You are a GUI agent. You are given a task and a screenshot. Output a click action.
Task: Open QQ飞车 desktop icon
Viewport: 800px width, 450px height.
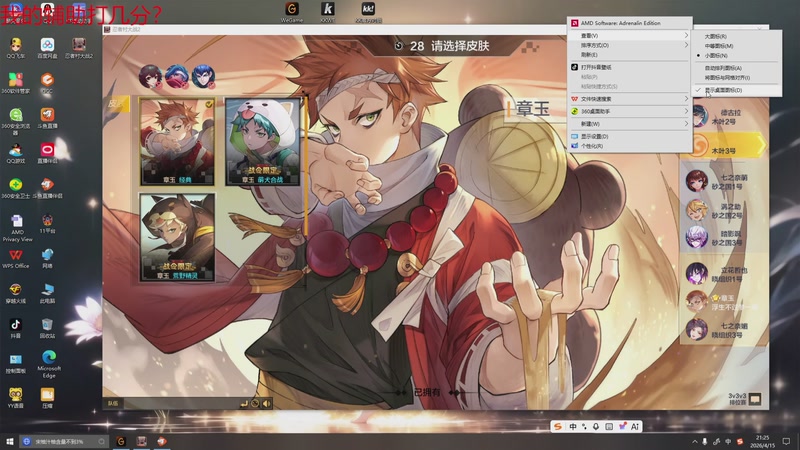[16, 48]
